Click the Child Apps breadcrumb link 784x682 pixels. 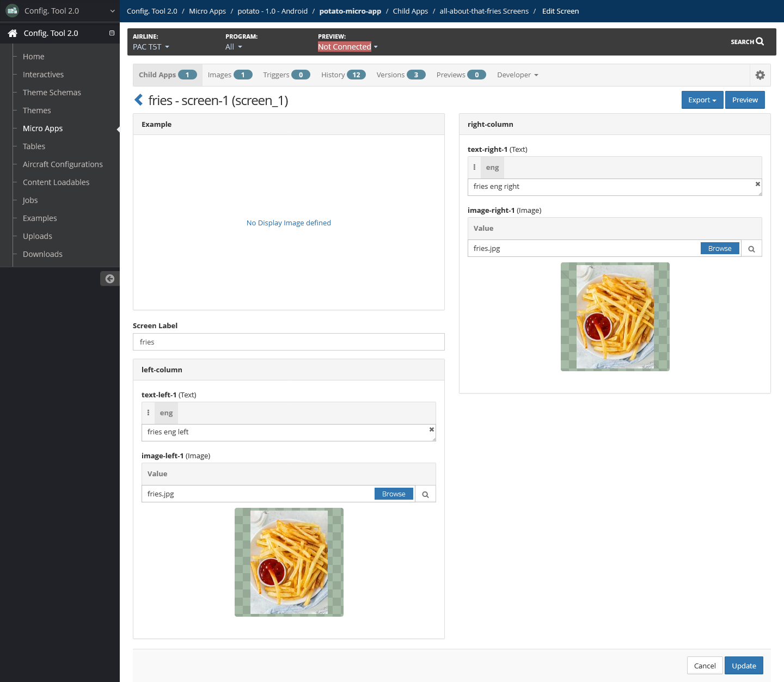[411, 11]
